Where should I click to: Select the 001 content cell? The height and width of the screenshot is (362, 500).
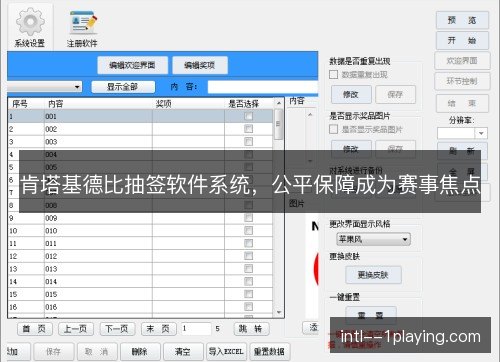coord(98,116)
